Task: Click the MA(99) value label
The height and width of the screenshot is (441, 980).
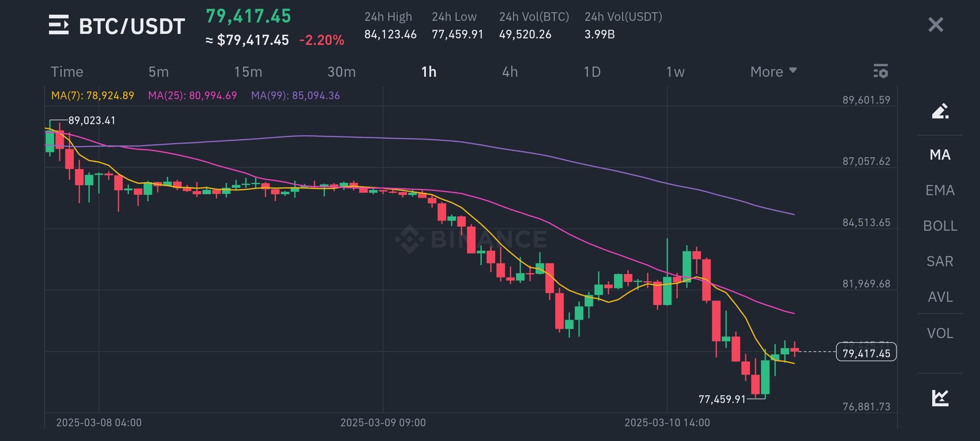Action: 295,96
